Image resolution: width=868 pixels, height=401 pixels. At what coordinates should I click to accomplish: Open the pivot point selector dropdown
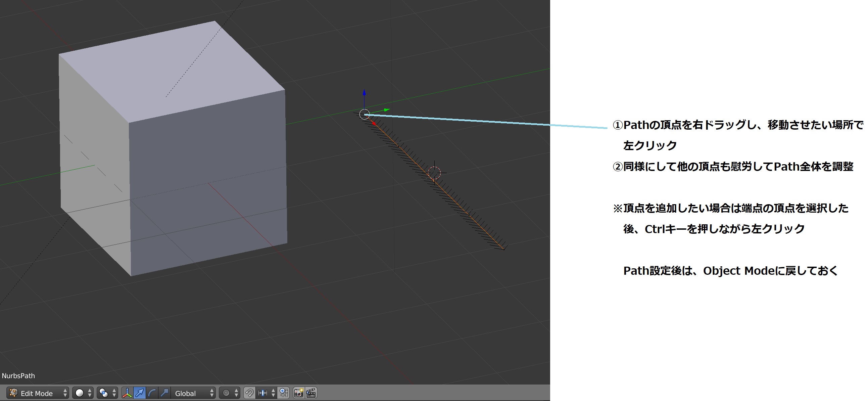tap(107, 393)
